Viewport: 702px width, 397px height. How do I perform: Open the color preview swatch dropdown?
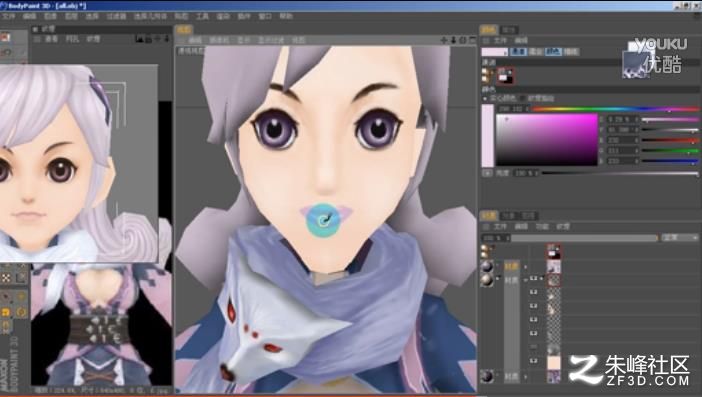pos(495,52)
